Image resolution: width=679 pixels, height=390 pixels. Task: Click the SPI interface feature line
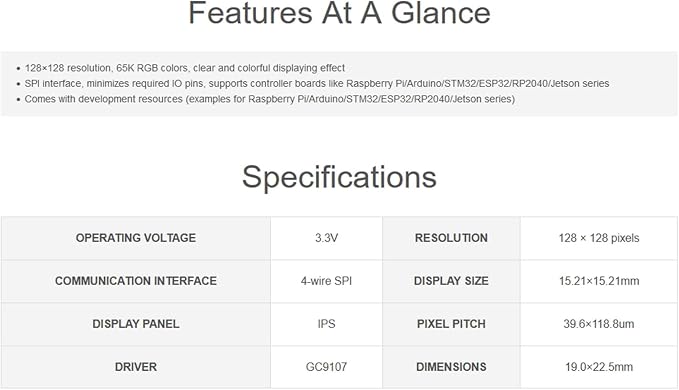click(x=317, y=84)
